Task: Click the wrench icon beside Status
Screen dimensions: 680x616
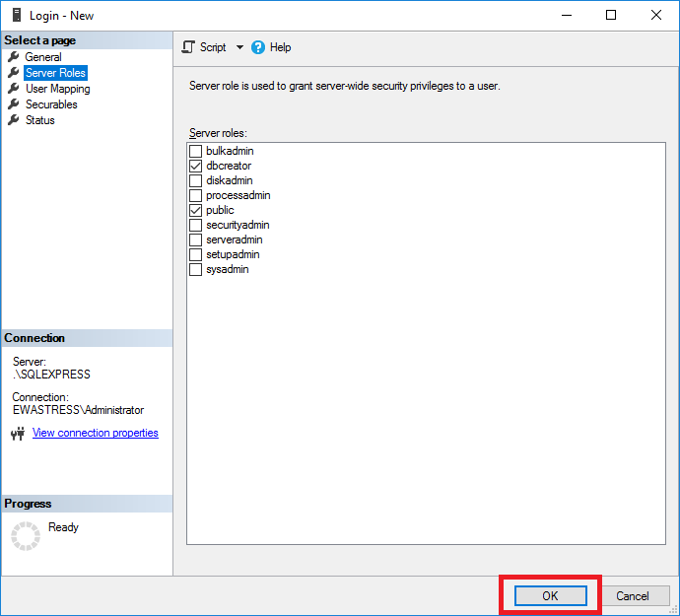Action: (x=14, y=120)
